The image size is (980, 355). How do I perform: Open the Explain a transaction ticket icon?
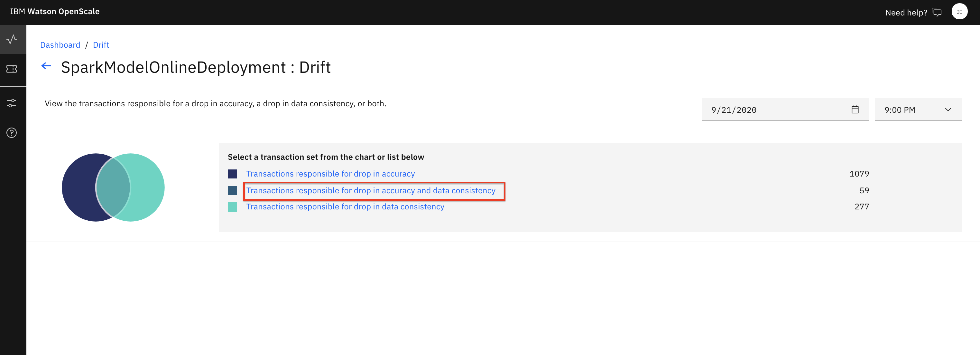coord(13,69)
